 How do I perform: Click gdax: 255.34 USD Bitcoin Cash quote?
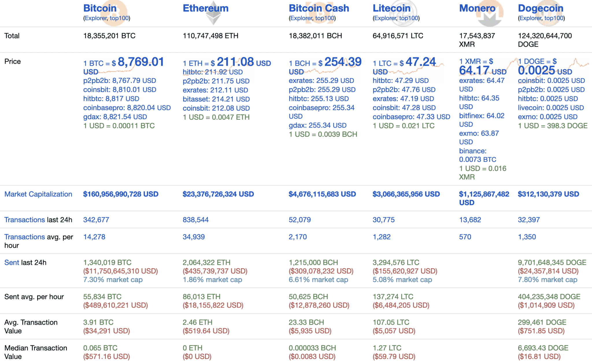click(318, 125)
